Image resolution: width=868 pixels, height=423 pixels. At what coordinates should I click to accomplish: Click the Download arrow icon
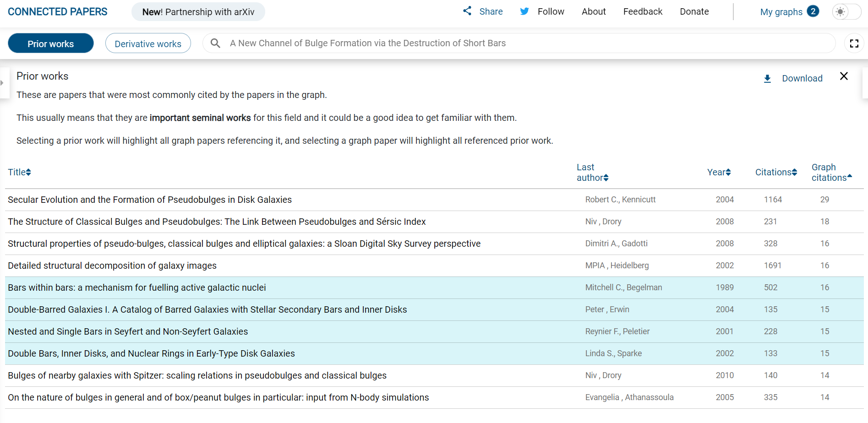767,79
